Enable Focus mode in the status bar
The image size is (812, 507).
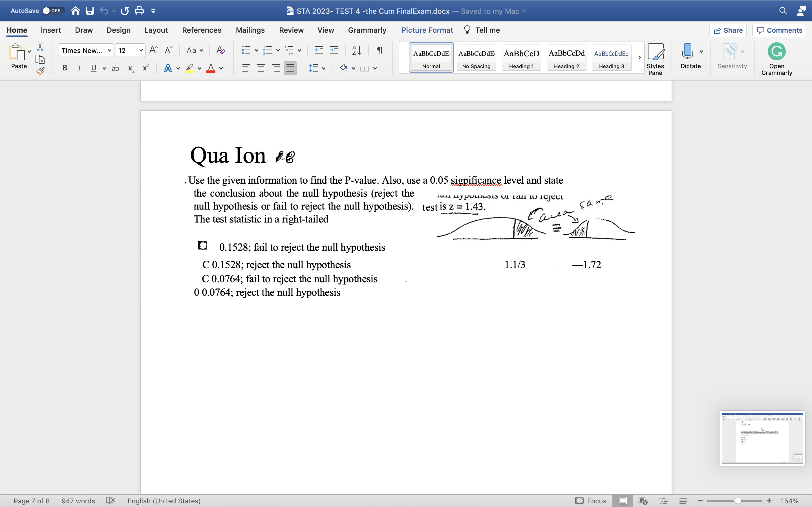pos(591,501)
